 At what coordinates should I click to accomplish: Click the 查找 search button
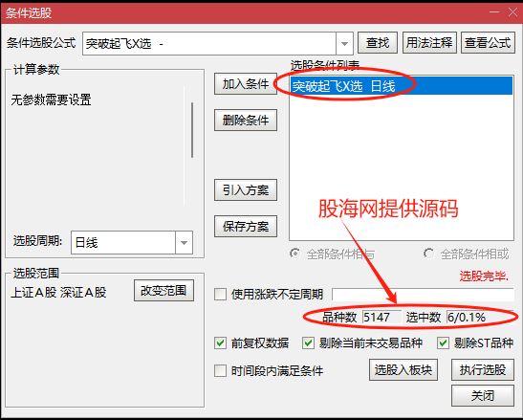tap(378, 43)
